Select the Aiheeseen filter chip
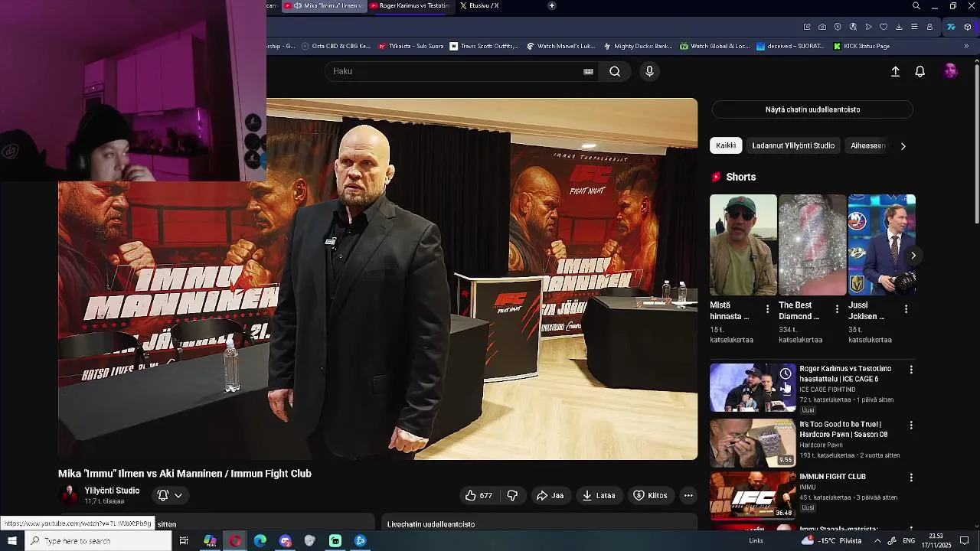Viewport: 980px width, 551px height. tap(867, 145)
